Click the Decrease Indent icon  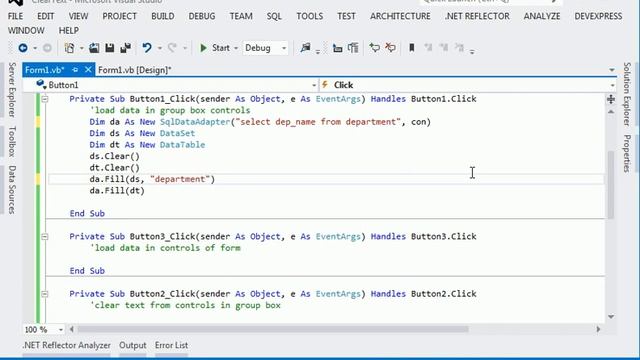click(x=337, y=48)
